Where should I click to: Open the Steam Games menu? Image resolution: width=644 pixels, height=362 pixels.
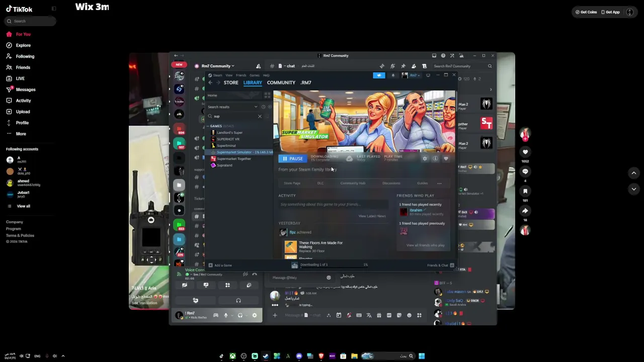click(255, 75)
